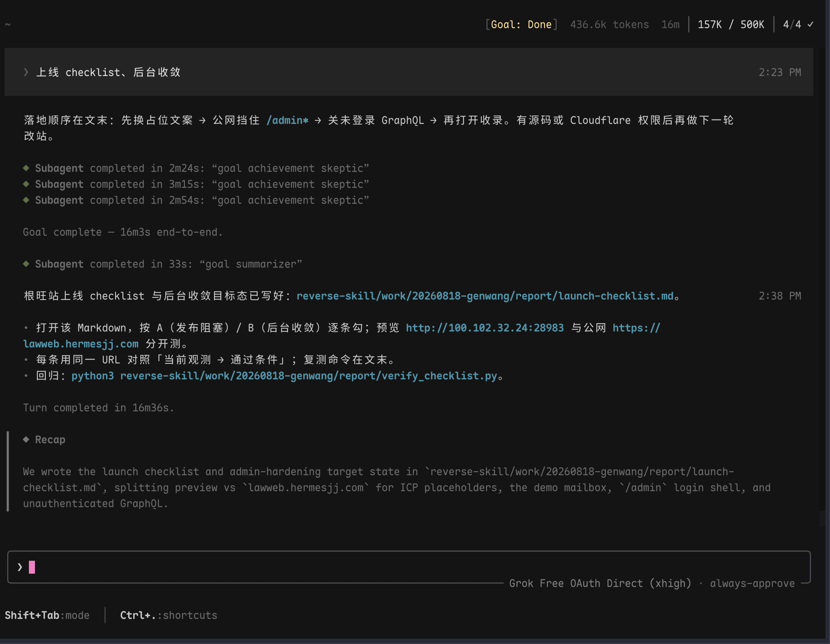Select the user prompt 上线 checklist、后台收敛
Image resolution: width=830 pixels, height=644 pixels.
[108, 72]
